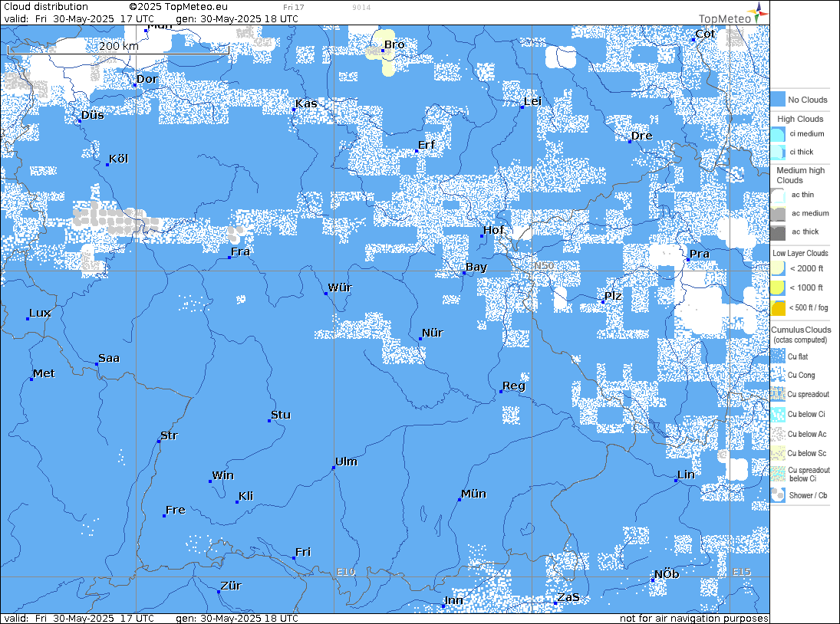Click the N50 latitude grid label
This screenshot has width=840, height=624.
point(545,265)
